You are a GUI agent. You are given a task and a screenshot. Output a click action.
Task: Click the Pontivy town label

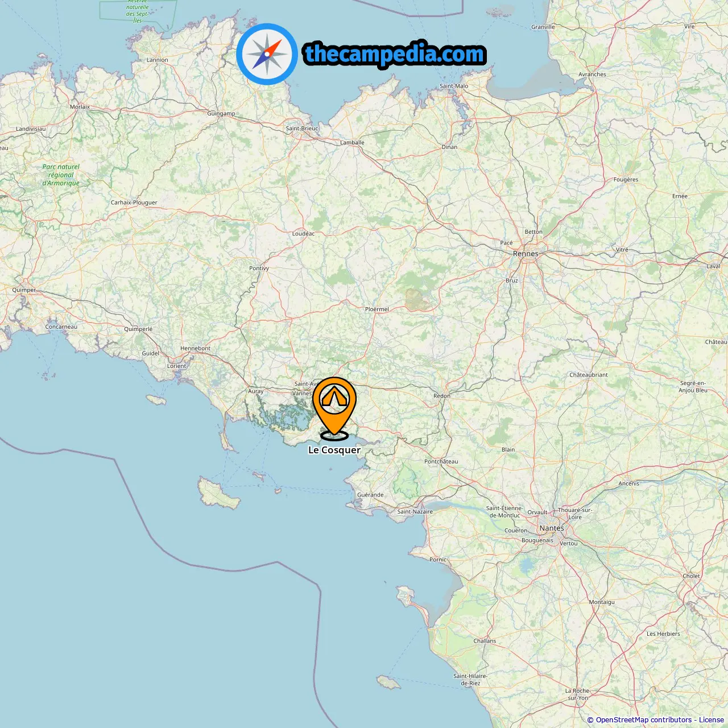pos(259,268)
